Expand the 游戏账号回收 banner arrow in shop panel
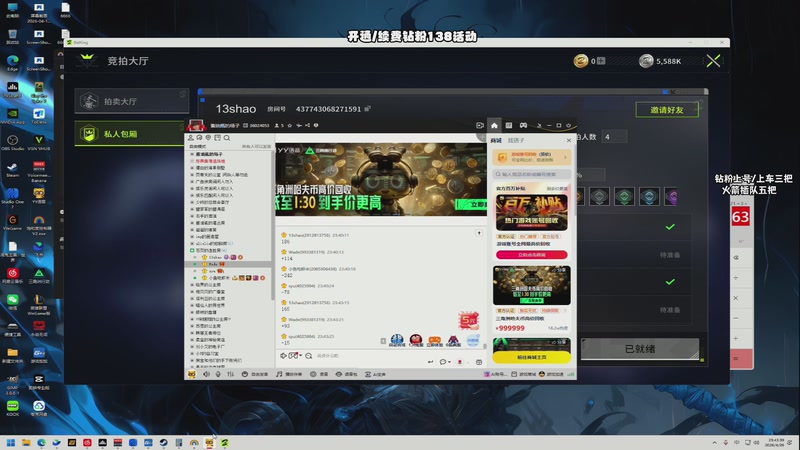Screen dimensions: 800x450 [x=565, y=157]
